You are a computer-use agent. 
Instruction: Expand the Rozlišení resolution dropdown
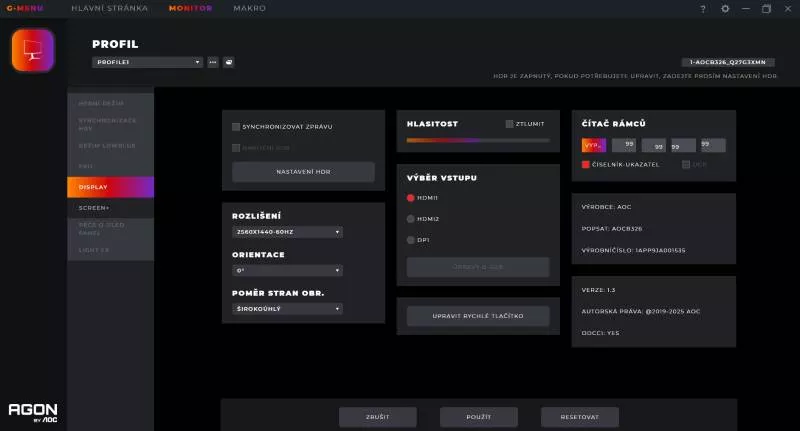pyautogui.click(x=287, y=232)
